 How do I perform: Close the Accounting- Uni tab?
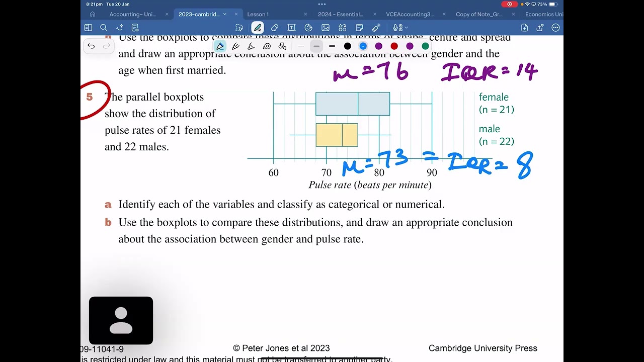[x=167, y=14]
